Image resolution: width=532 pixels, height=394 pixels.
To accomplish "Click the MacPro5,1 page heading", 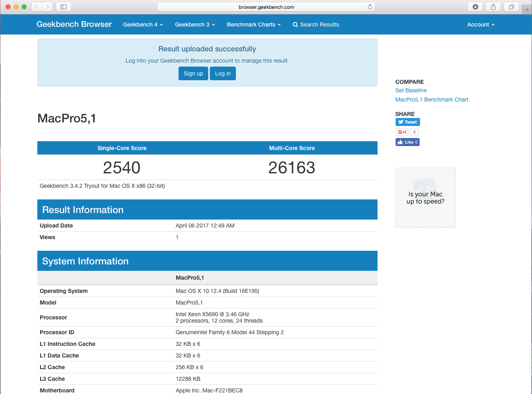I will [x=67, y=118].
